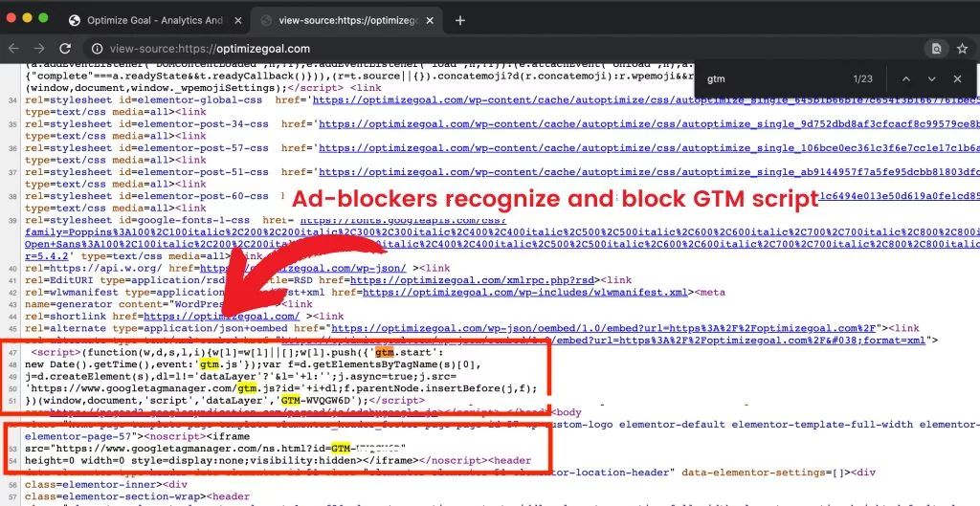The height and width of the screenshot is (506, 980).
Task: Click macOS green fullscreen window button
Action: point(43,17)
